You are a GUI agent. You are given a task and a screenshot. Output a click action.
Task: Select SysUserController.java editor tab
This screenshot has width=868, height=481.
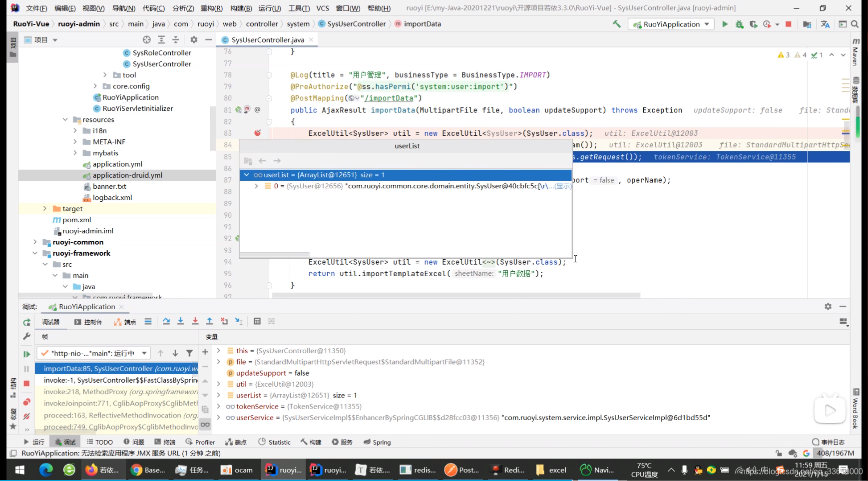268,39
